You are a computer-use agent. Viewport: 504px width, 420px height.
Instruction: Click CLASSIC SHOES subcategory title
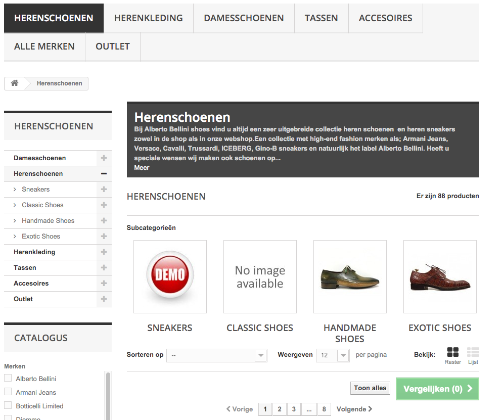260,328
